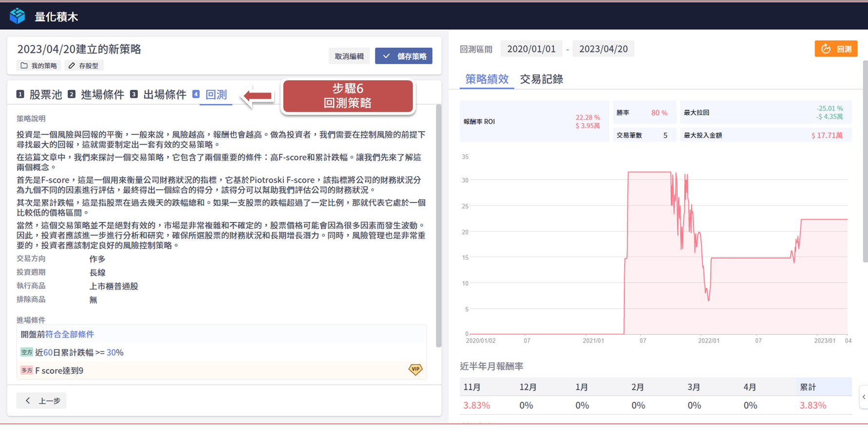The image size is (868, 435).
Task: Click the gold VIP diamond badge
Action: [415, 370]
